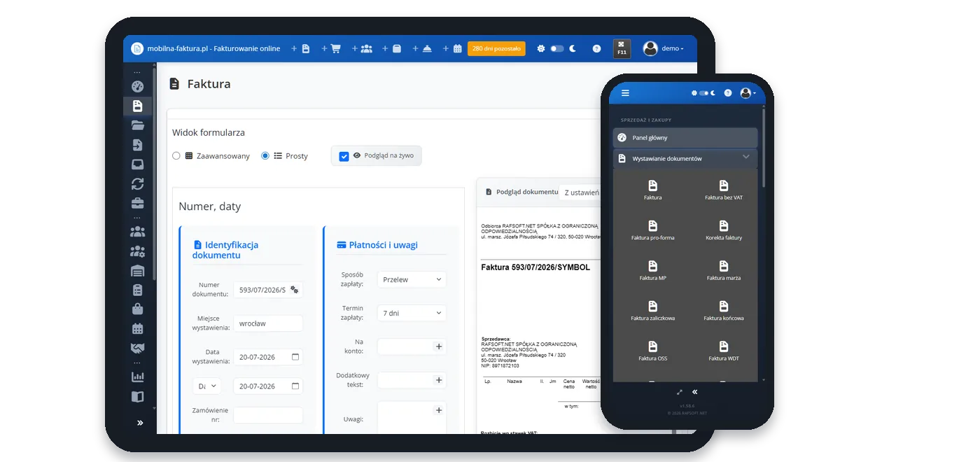The width and height of the screenshot is (980, 462).
Task: Open Panel główny on phone menu
Action: click(685, 138)
